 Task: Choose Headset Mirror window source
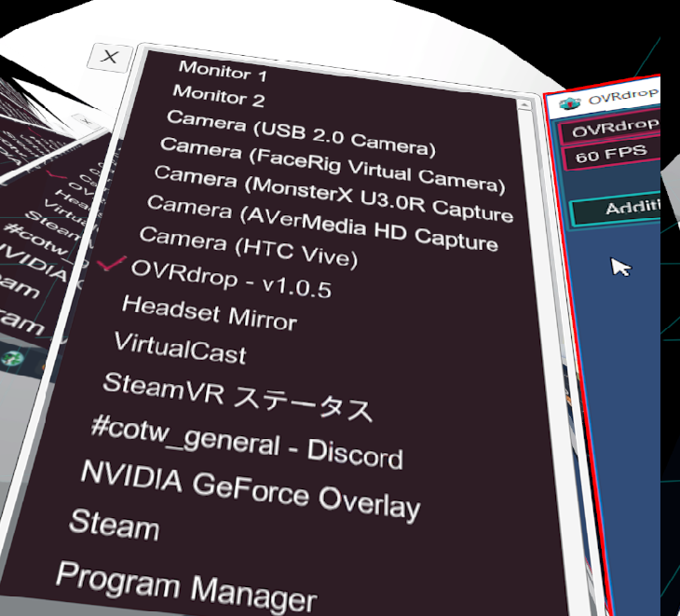pos(210,313)
